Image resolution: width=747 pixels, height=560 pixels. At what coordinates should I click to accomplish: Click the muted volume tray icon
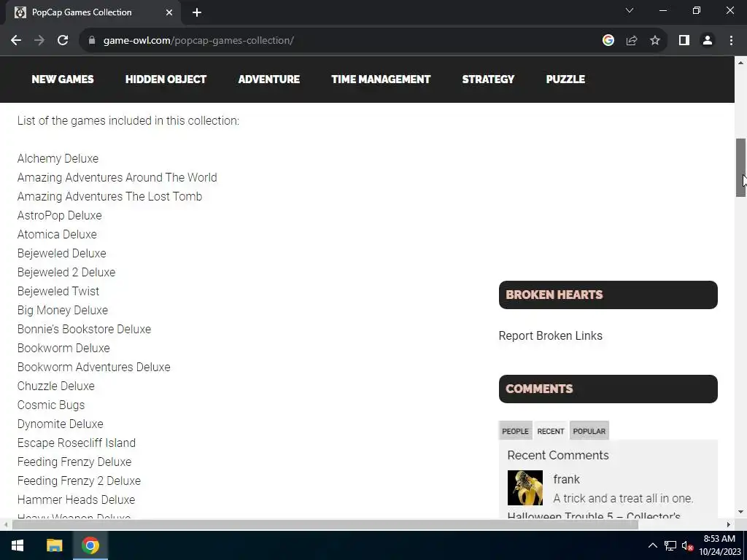click(x=687, y=545)
